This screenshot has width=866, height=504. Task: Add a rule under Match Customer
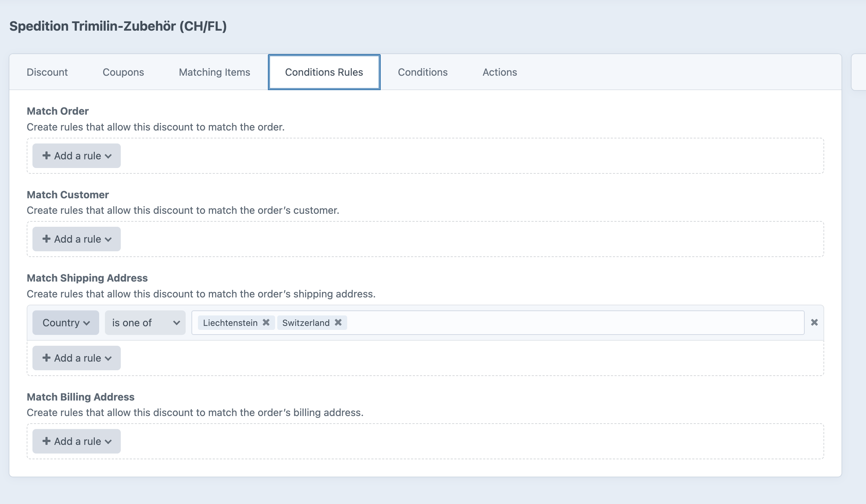click(76, 239)
